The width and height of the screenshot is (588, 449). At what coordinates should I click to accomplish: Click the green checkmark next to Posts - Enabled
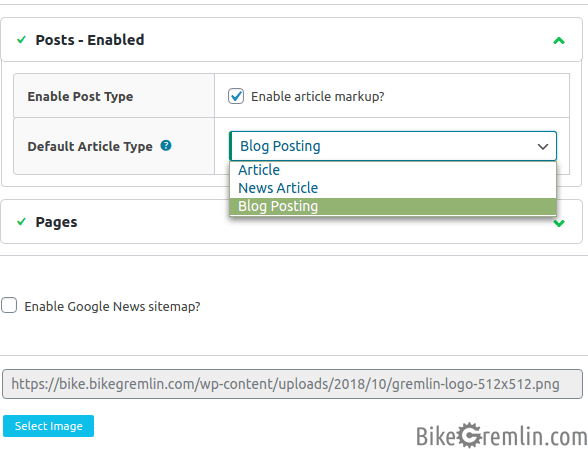21,39
